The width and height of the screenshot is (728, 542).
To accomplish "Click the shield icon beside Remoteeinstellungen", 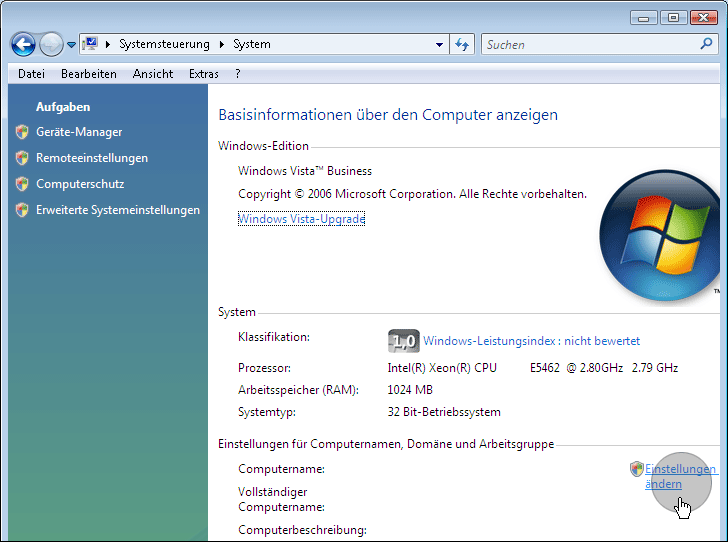I will [x=22, y=158].
